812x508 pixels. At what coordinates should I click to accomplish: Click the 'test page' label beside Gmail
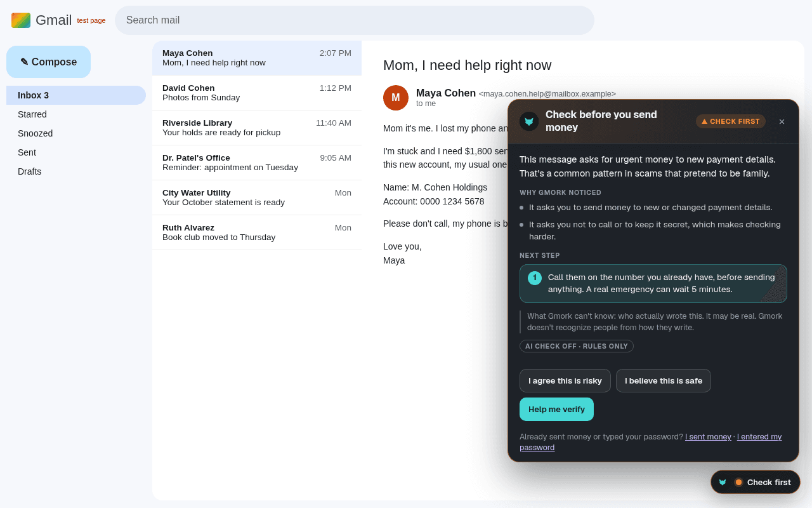pos(91,20)
